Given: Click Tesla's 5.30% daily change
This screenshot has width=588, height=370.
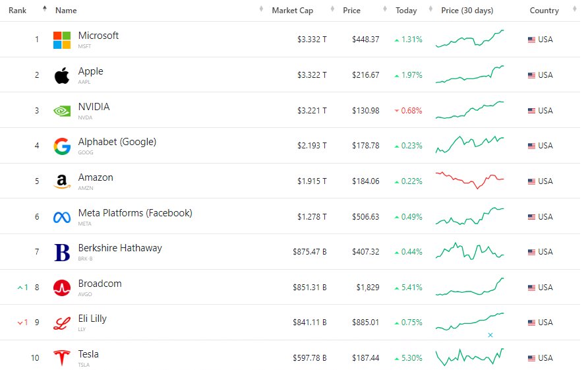Looking at the screenshot, I should tap(409, 358).
